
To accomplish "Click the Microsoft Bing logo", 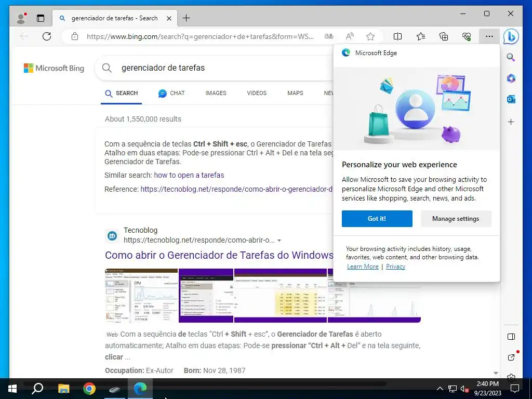I will 54,68.
